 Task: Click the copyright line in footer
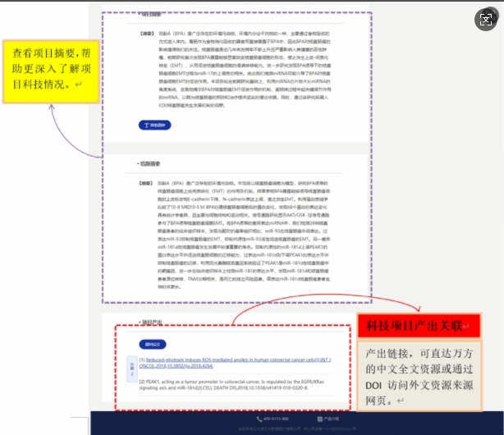pyautogui.click(x=296, y=428)
